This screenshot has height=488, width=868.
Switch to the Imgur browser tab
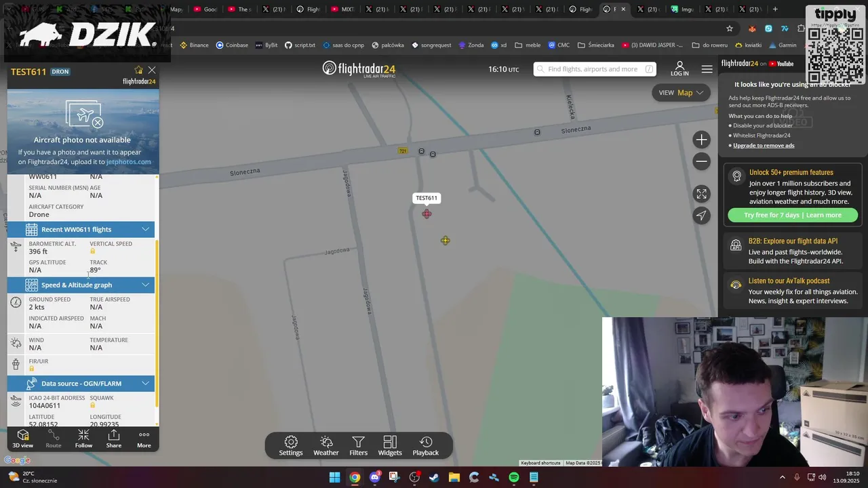point(682,9)
